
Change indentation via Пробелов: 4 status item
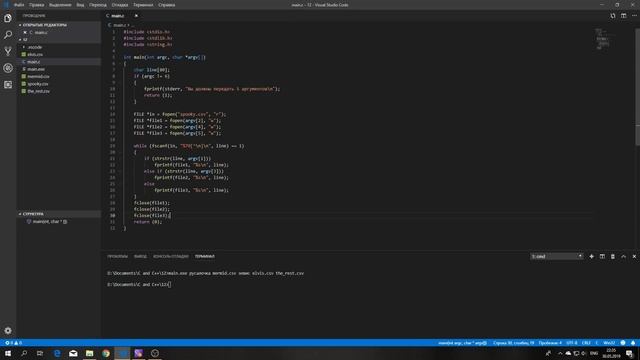point(550,343)
